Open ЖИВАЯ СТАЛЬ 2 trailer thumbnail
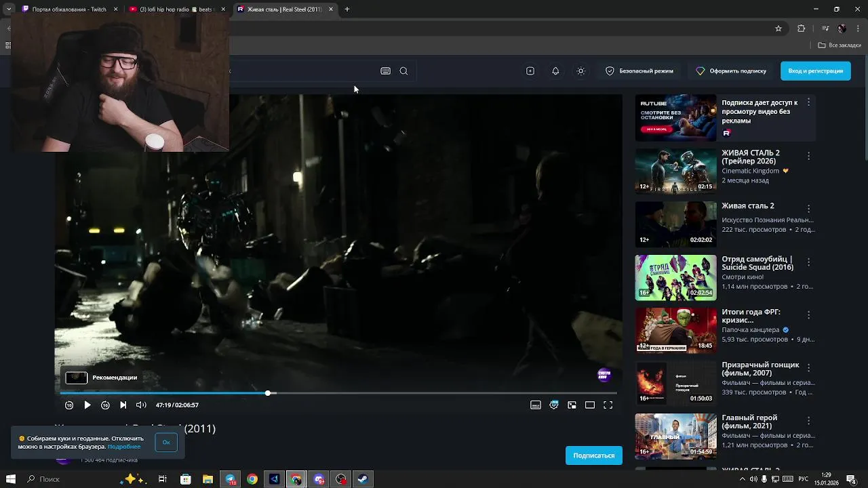The image size is (868, 488). coord(675,171)
